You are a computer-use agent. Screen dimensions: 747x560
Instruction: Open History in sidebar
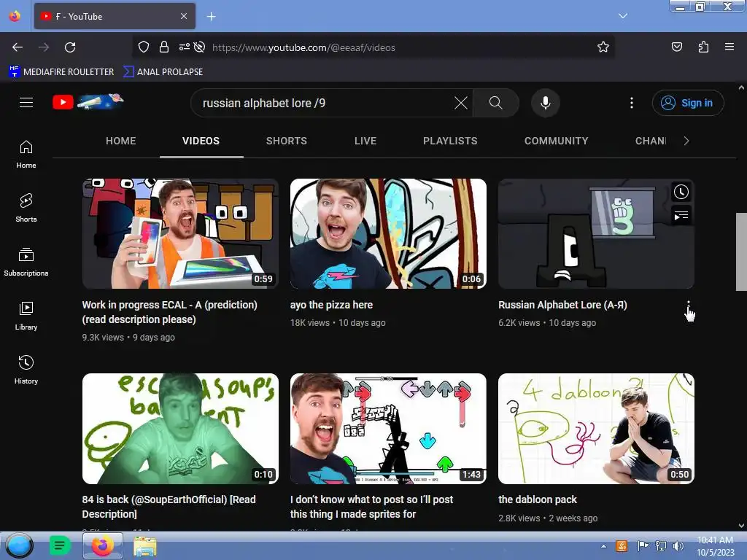point(26,370)
